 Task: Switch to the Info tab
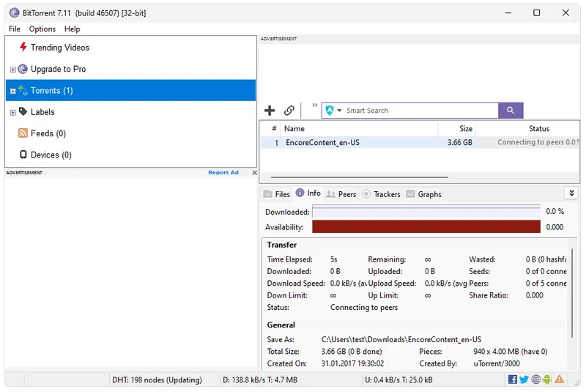308,193
